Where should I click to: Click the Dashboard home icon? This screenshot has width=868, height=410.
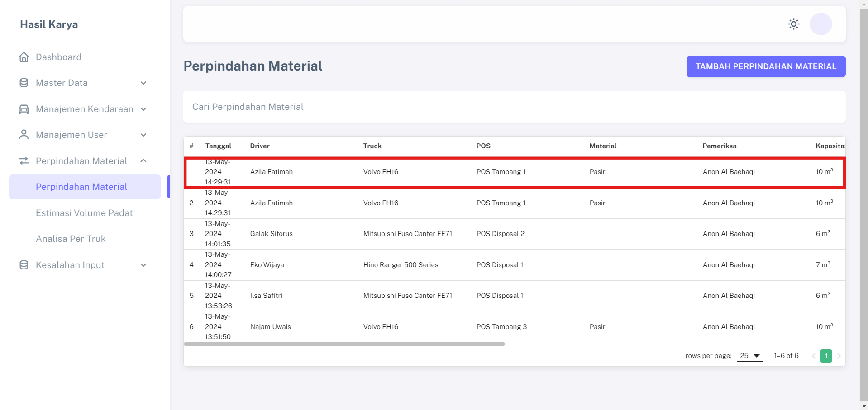click(x=24, y=57)
